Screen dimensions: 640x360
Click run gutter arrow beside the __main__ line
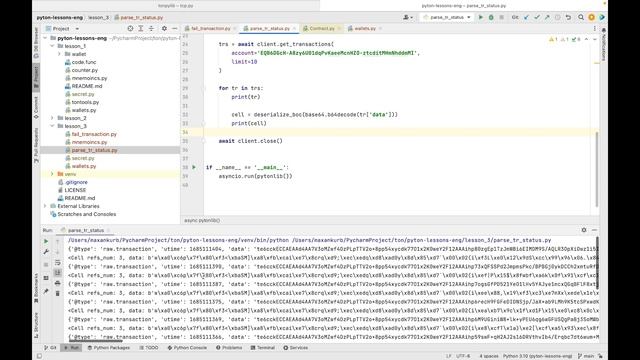point(194,167)
